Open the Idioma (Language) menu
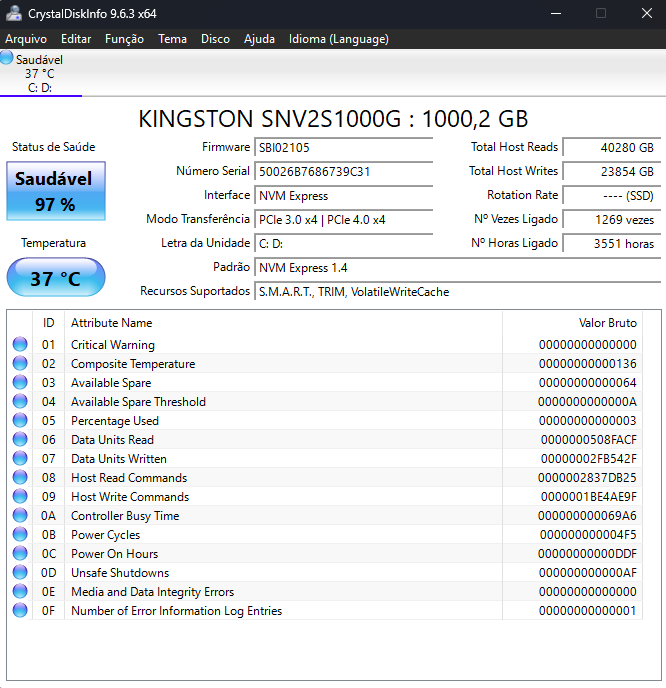666x688 pixels. click(x=339, y=39)
